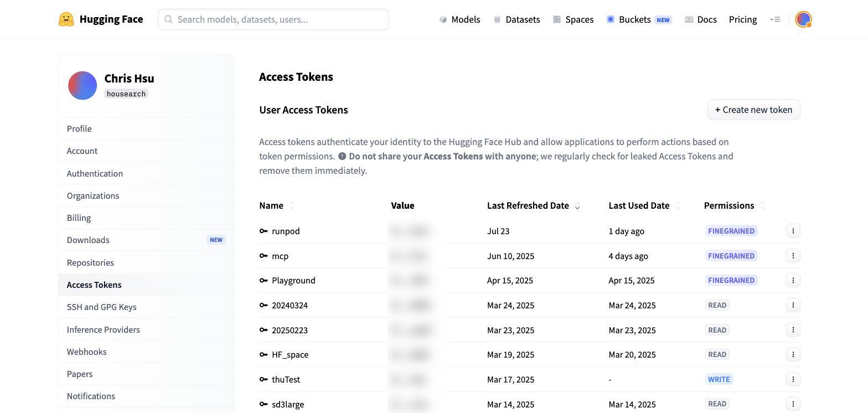Click the FINEGRAINED badge in the runpod row

pyautogui.click(x=731, y=231)
